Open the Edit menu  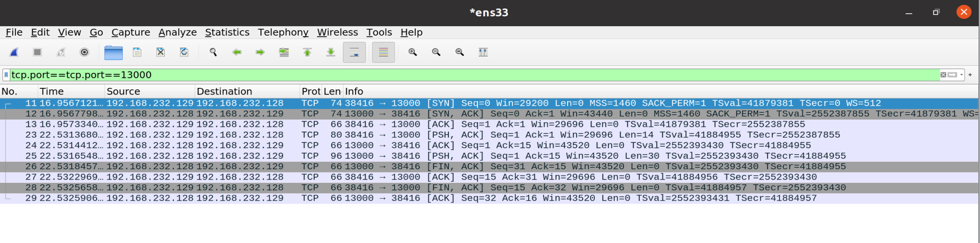(40, 32)
